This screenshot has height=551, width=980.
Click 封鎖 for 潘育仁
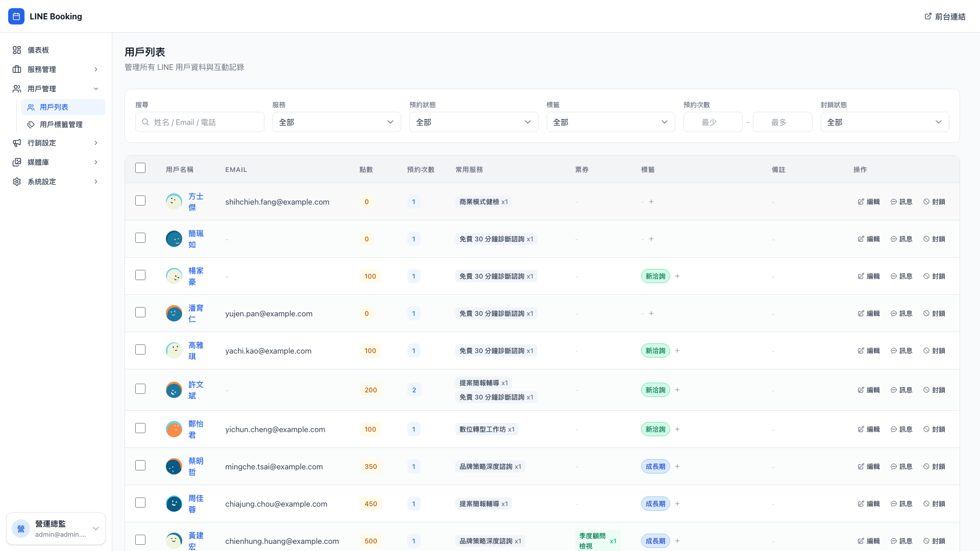934,313
